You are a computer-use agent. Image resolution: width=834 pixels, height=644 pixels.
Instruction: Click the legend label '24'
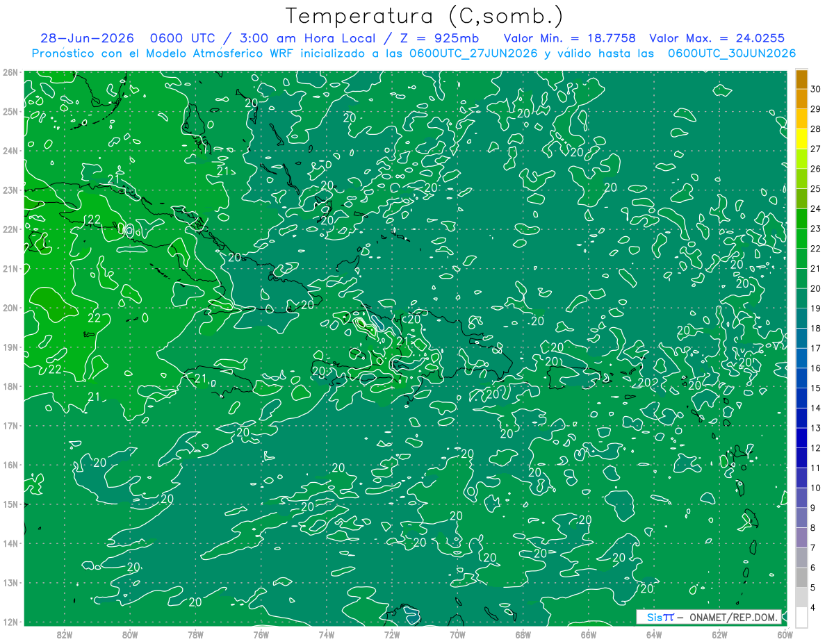click(x=816, y=208)
